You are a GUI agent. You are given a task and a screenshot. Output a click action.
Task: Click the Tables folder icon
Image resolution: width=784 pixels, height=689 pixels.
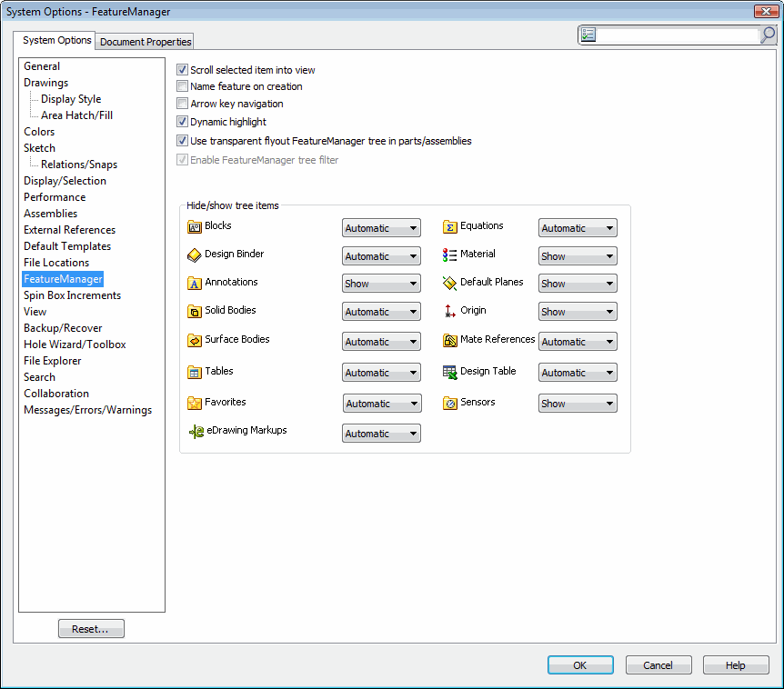[x=194, y=373]
